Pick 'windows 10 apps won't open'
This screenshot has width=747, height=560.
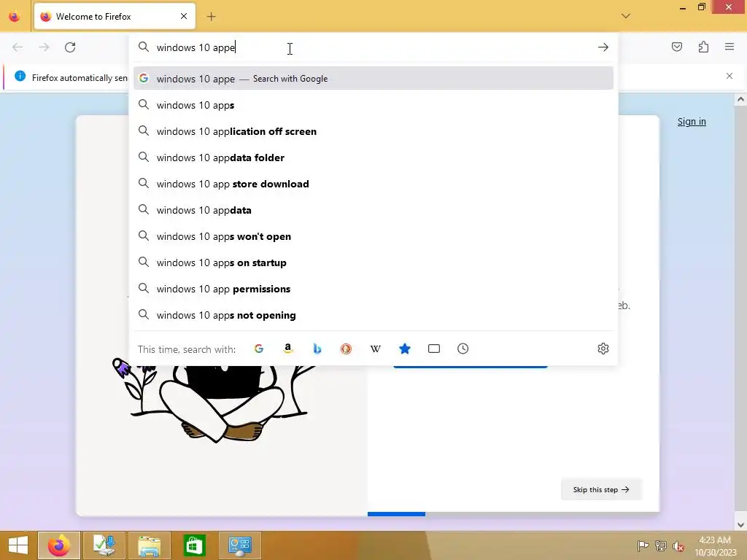point(373,236)
